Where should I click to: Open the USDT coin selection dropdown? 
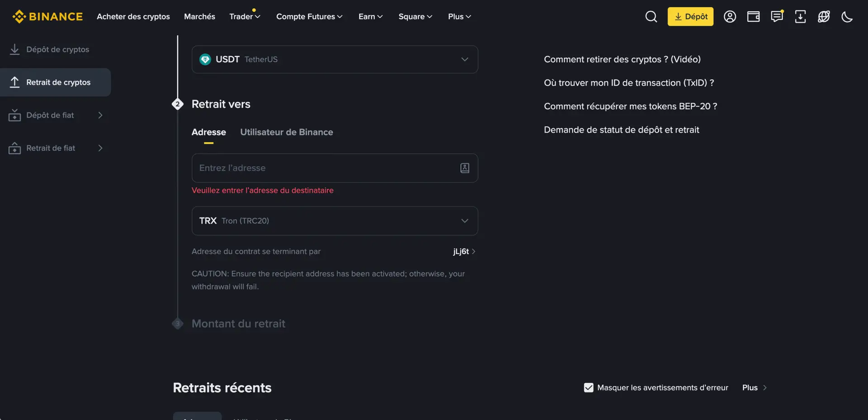335,59
